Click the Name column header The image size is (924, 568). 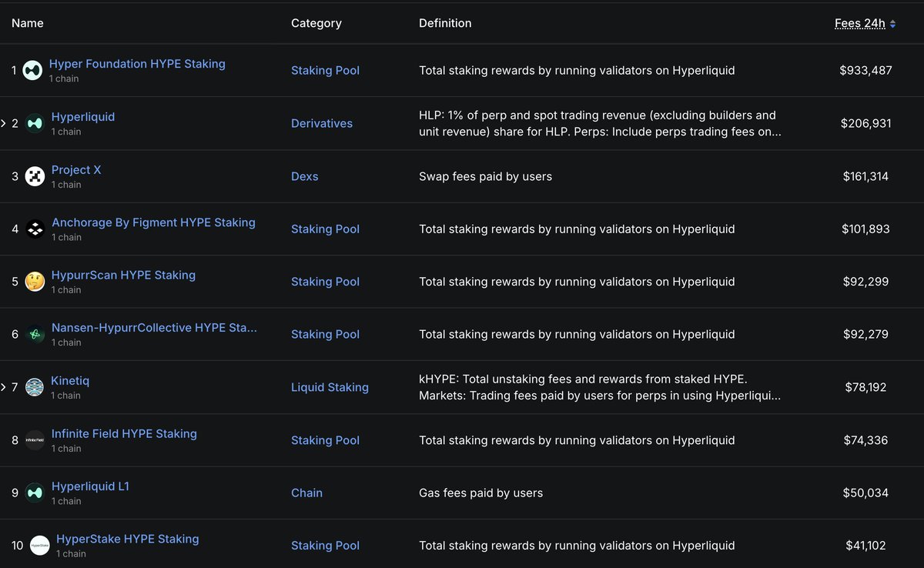point(28,23)
